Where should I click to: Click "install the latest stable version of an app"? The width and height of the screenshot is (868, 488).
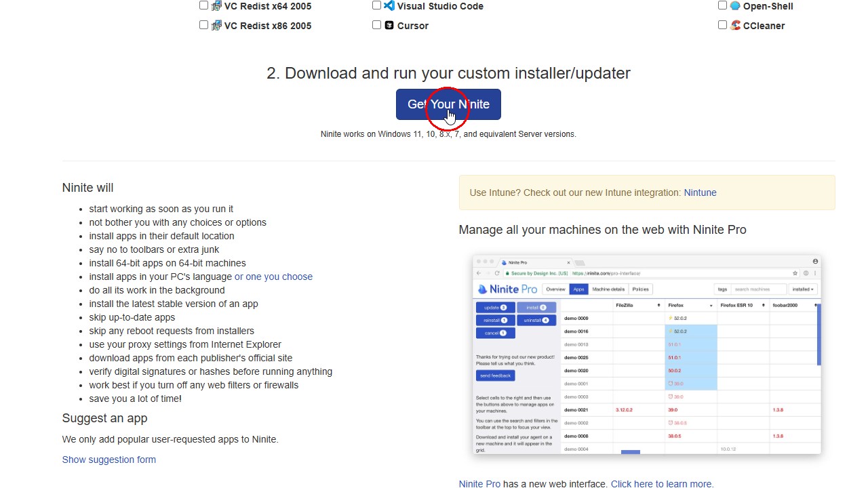[x=174, y=304]
